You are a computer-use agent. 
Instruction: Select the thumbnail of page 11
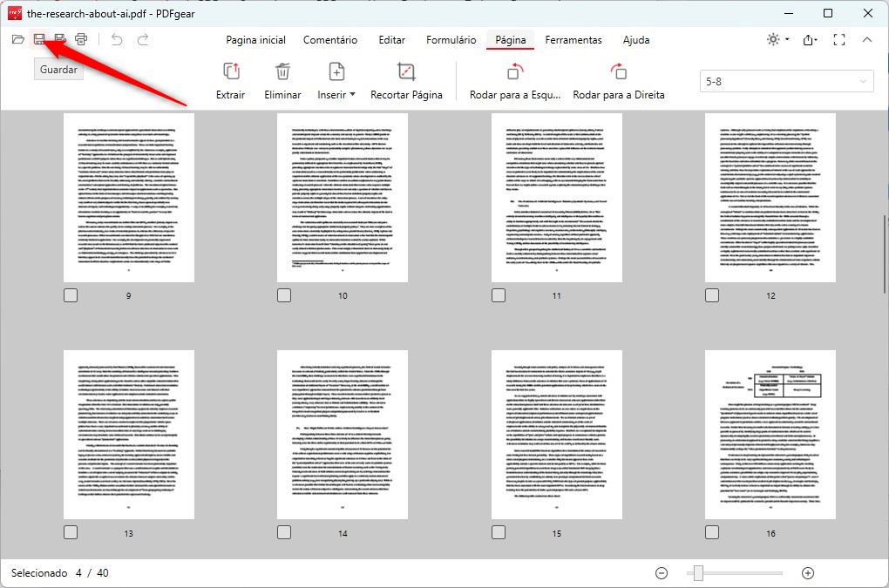556,198
